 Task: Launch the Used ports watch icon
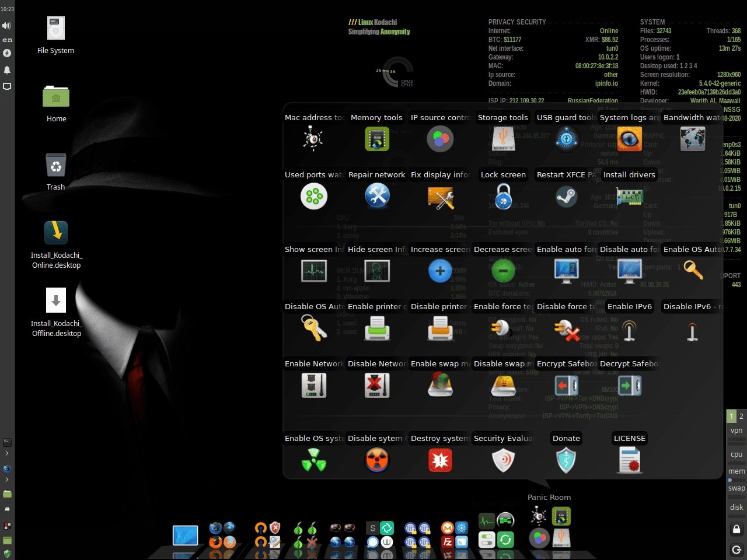coord(313,196)
